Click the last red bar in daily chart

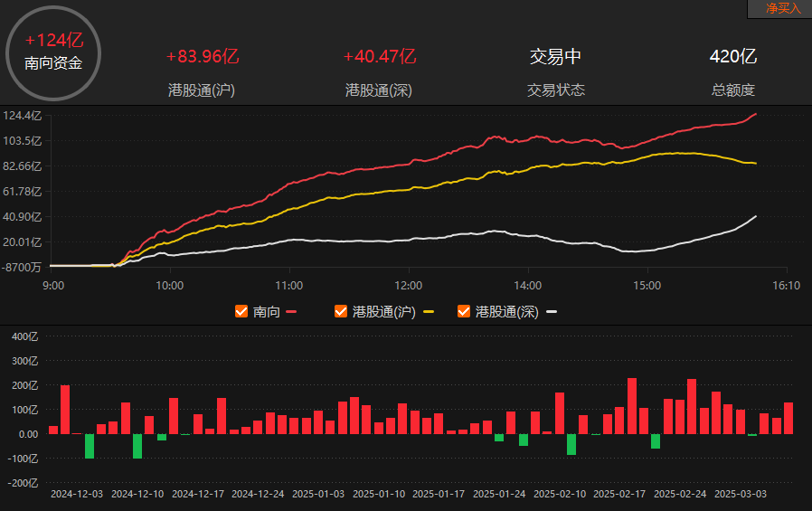(x=788, y=419)
